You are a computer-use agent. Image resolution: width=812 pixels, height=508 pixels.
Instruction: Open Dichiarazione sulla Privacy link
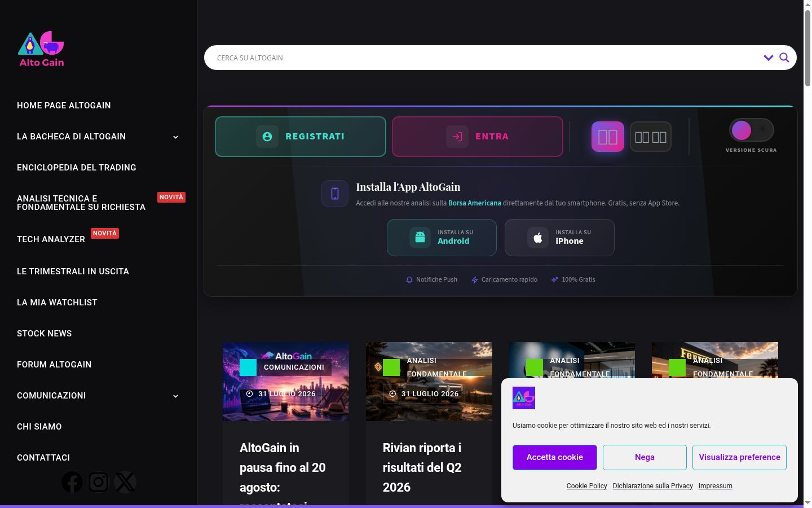pos(653,486)
